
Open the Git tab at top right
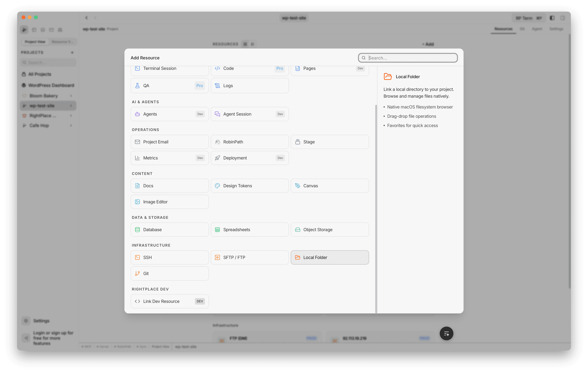[x=522, y=29]
